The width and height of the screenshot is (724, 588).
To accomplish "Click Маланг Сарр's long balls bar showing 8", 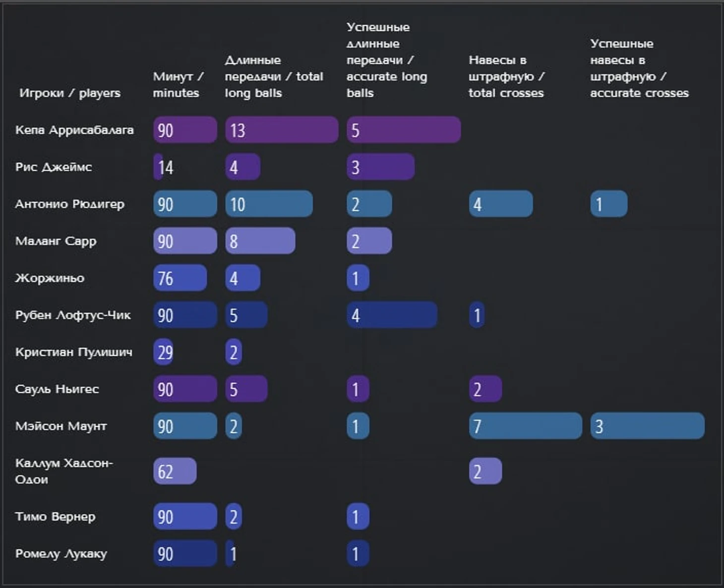I will [260, 241].
